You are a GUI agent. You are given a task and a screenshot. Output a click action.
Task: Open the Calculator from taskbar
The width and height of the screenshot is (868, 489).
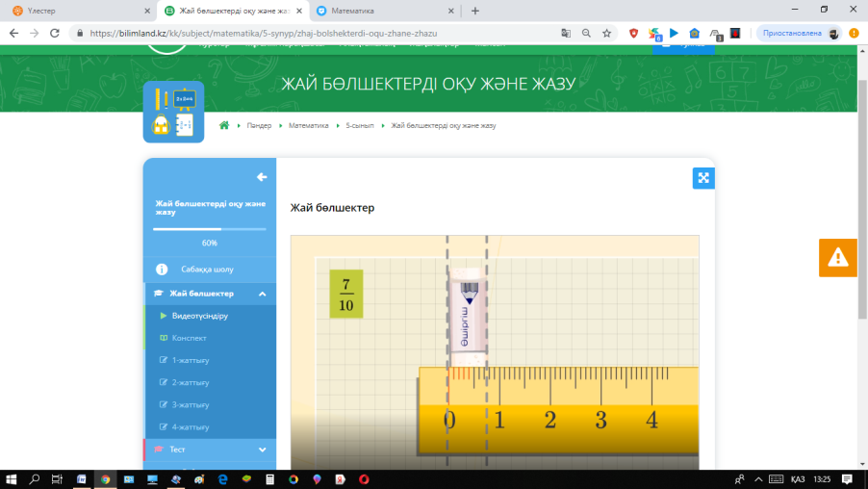click(x=269, y=479)
